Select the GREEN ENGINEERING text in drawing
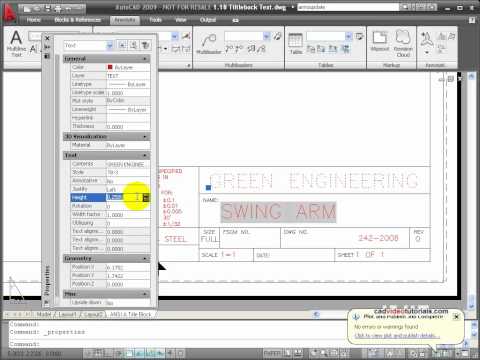The image size is (480, 360). (x=313, y=181)
